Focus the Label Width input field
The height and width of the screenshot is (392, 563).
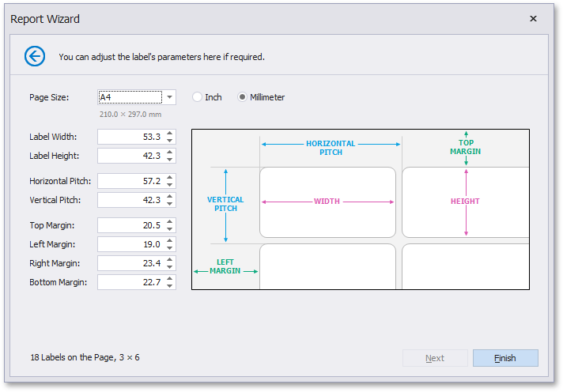click(130, 137)
